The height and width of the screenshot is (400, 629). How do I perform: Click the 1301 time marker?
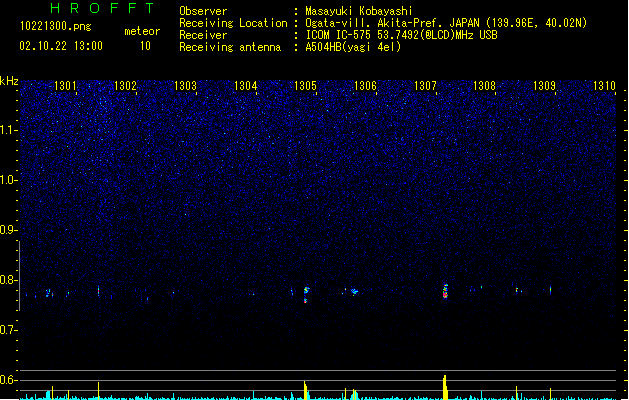tap(65, 86)
